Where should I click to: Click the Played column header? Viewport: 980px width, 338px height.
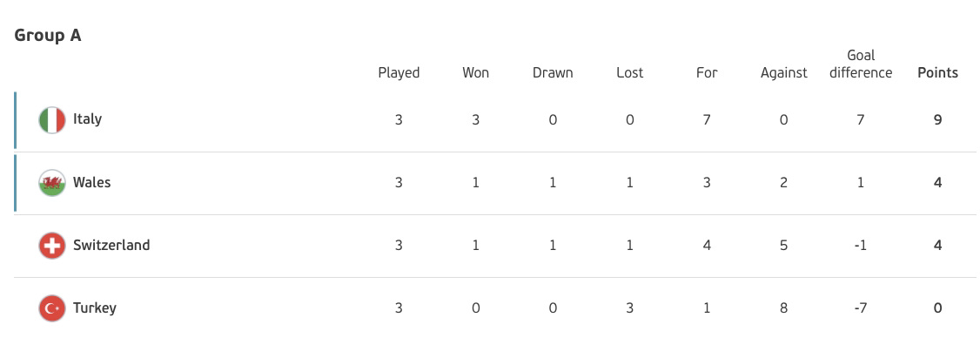tap(399, 73)
